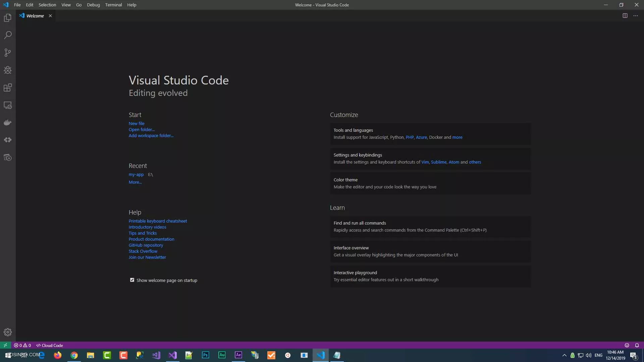Open the Interactive playground card
The height and width of the screenshot is (362, 644).
[x=430, y=276]
